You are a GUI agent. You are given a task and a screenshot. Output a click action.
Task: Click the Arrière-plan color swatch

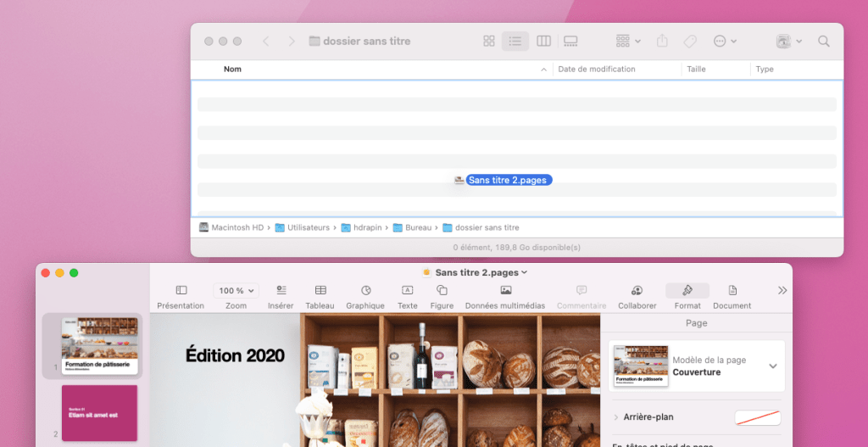[x=757, y=417]
